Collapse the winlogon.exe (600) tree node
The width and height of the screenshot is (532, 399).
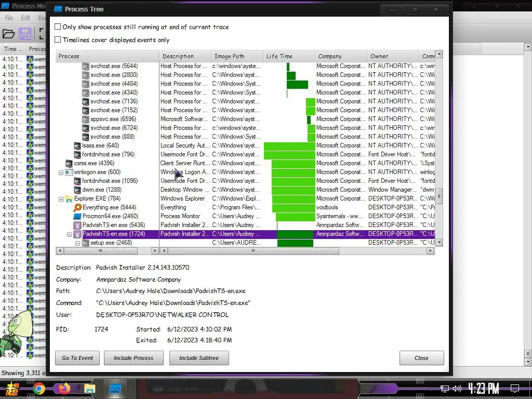pos(61,172)
